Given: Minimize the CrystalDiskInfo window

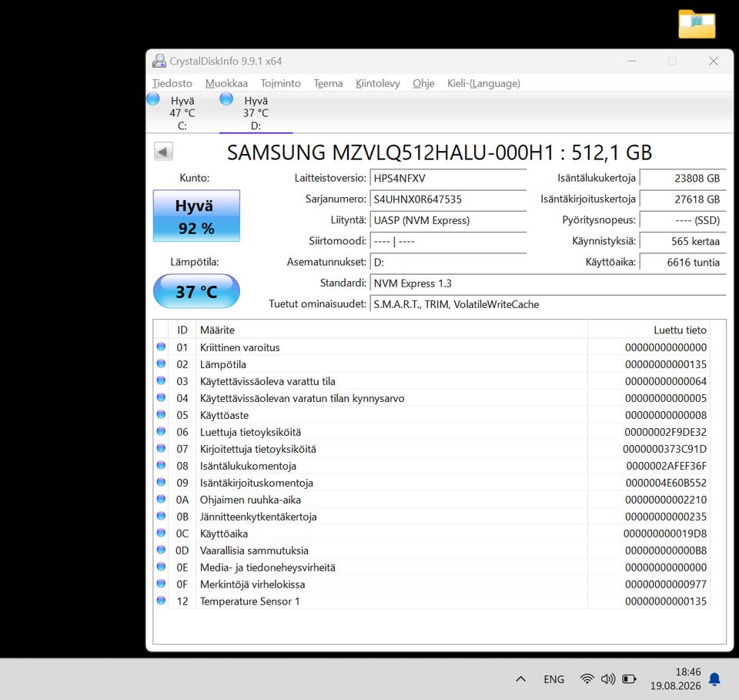Looking at the screenshot, I should (x=632, y=61).
